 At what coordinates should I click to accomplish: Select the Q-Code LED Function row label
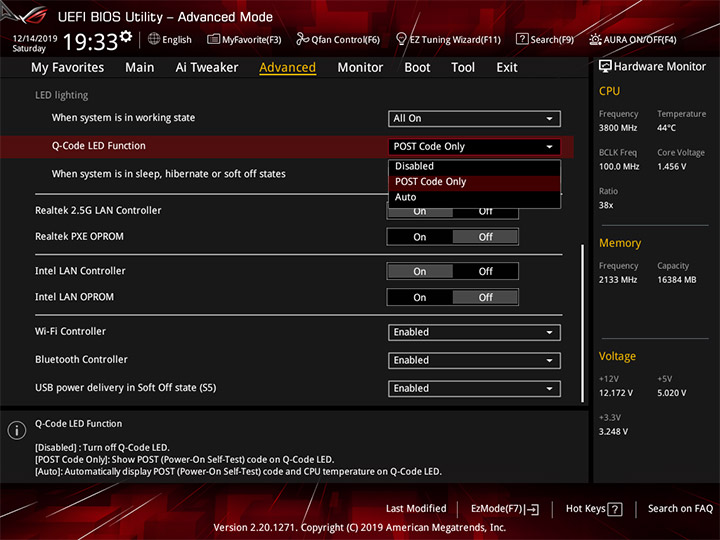point(98,146)
